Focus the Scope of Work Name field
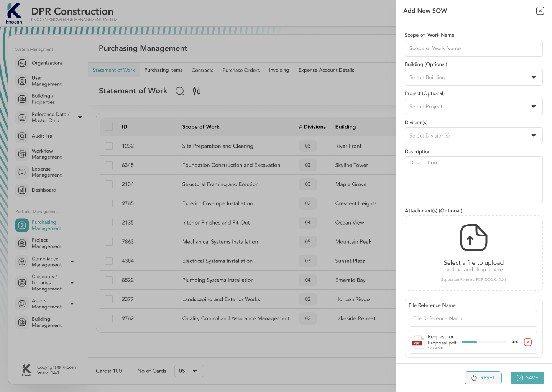Viewport: 552px width, 392px height. [x=473, y=48]
